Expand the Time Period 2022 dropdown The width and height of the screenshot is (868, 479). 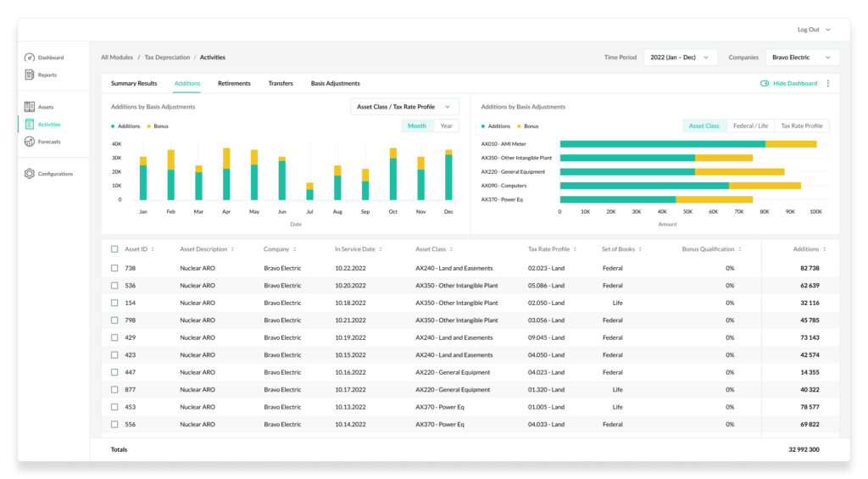[x=681, y=58]
